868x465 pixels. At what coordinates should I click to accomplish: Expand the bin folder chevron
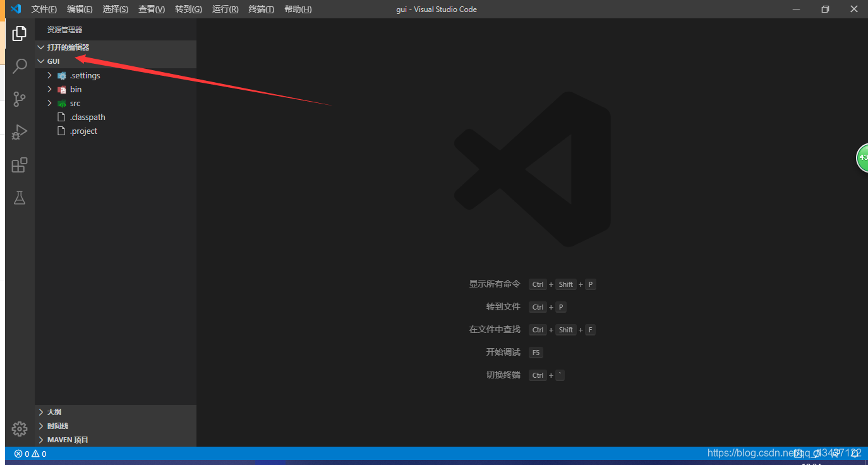tap(49, 89)
